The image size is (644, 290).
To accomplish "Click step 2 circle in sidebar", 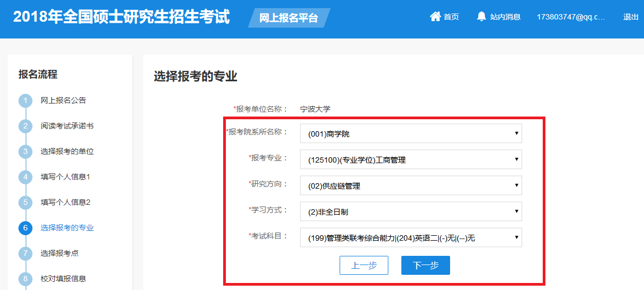I will (x=25, y=126).
